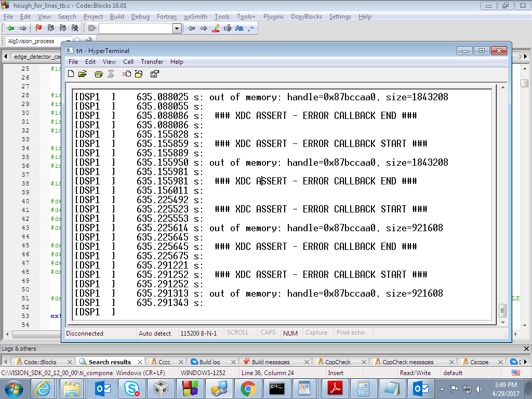
Task: Show hidden tray icons arrow
Action: click(442, 389)
